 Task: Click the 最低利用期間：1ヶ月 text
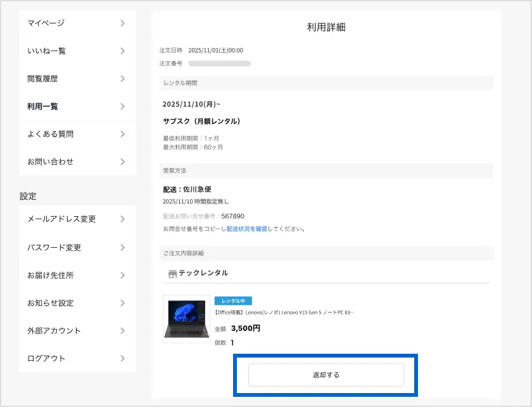click(191, 139)
